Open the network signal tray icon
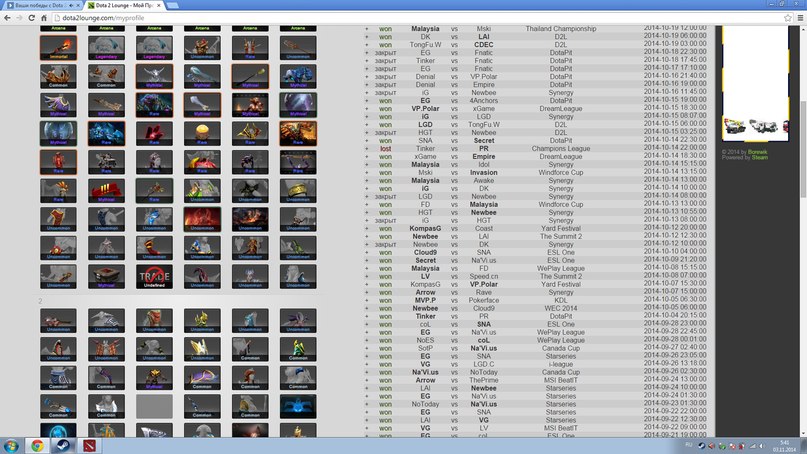The image size is (807, 454). click(752, 446)
